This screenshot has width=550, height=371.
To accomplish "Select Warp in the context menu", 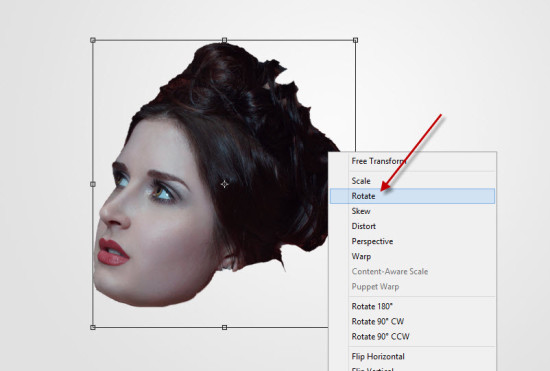I will (x=412, y=256).
